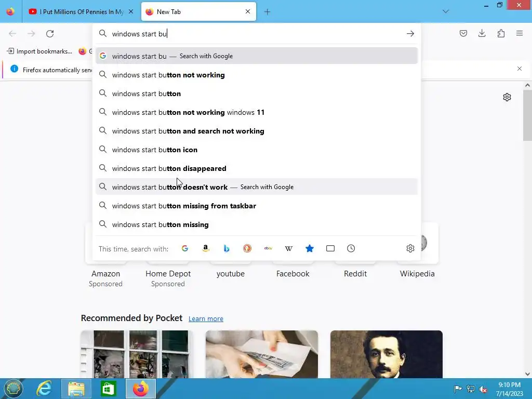Search this time with DuckDuckGo icon
The image size is (532, 399).
[x=247, y=248]
